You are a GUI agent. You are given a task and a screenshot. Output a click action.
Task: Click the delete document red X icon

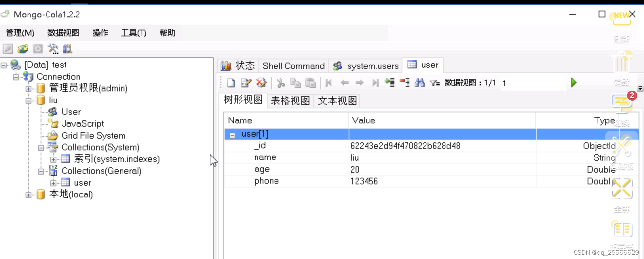261,83
